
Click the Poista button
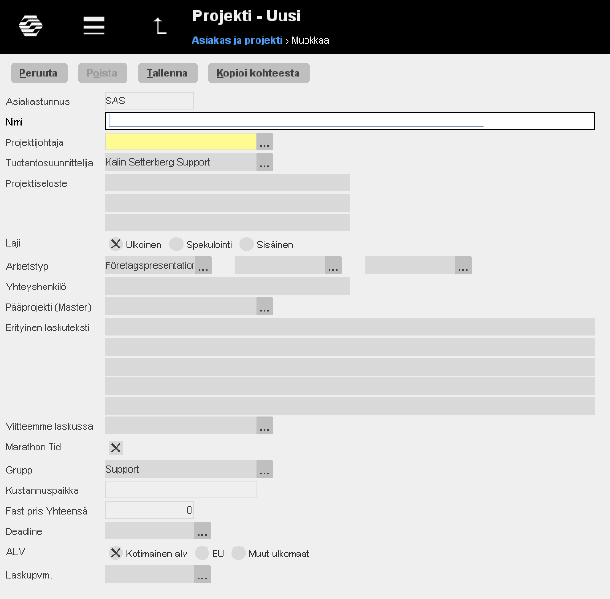pos(102,73)
